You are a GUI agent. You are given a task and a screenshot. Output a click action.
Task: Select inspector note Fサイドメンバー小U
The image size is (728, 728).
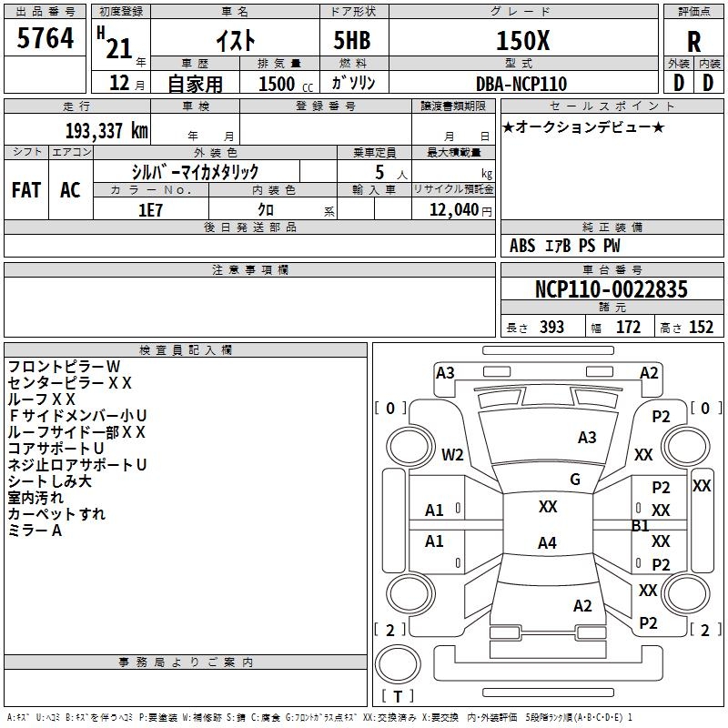point(77,416)
